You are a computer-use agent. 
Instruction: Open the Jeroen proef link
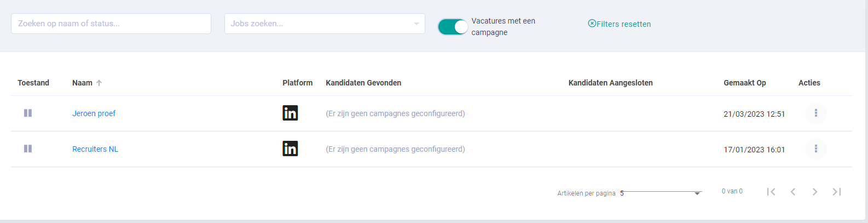[94, 113]
